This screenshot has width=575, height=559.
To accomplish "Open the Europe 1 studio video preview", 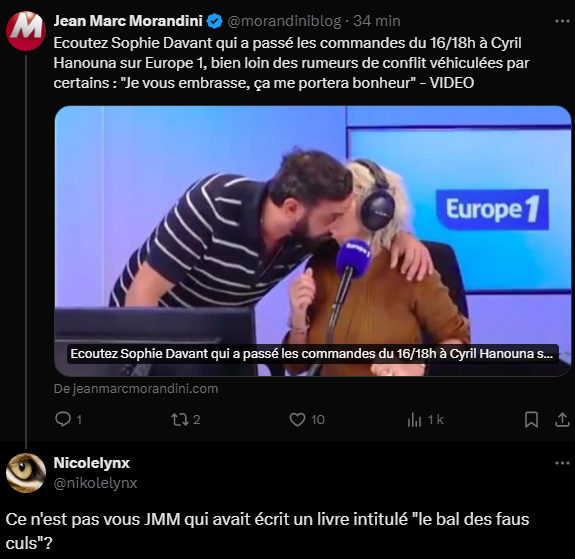I will click(x=313, y=241).
